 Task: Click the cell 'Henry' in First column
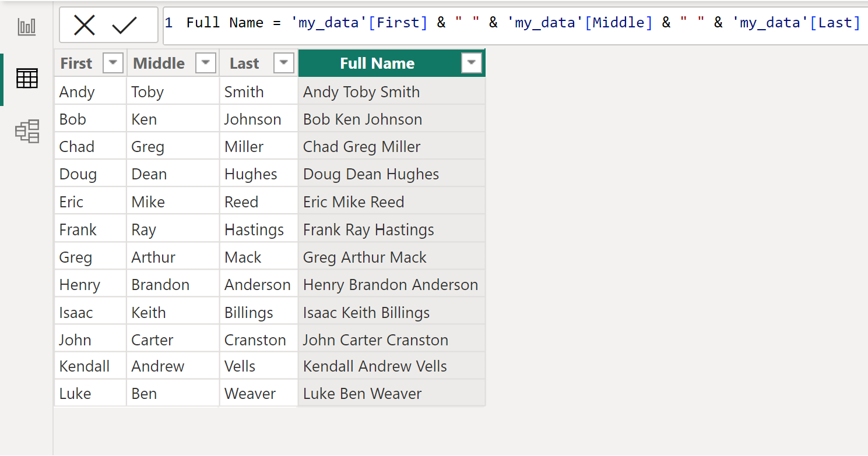90,284
